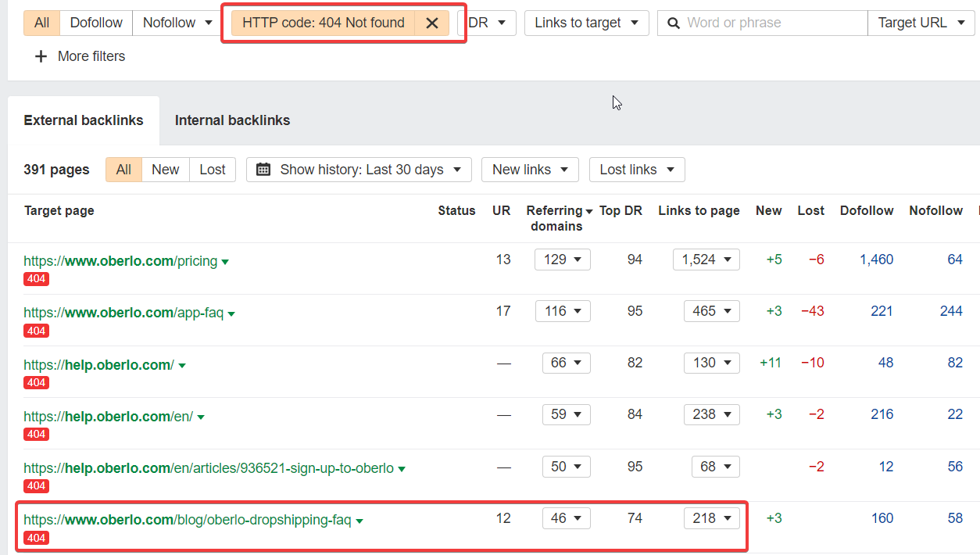Viewport: 980px width, 555px height.
Task: Open the 46 referring domains dropdown
Action: tap(567, 518)
